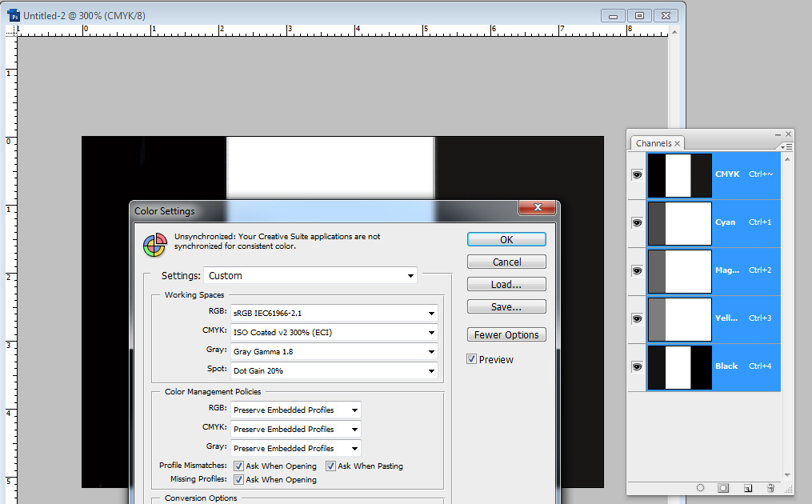Click the 'Ctrl+~' shortcut text
This screenshot has width=812, height=504.
tap(761, 174)
